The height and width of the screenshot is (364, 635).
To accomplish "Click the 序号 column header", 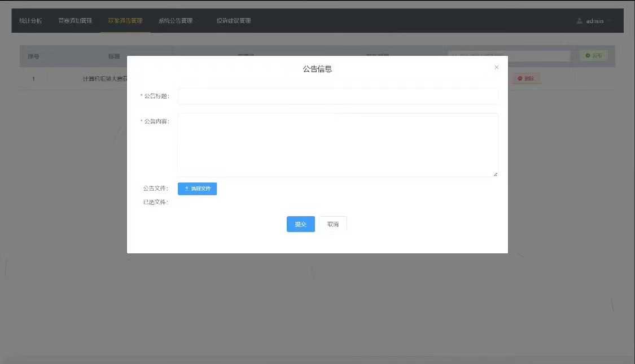I will click(x=34, y=56).
